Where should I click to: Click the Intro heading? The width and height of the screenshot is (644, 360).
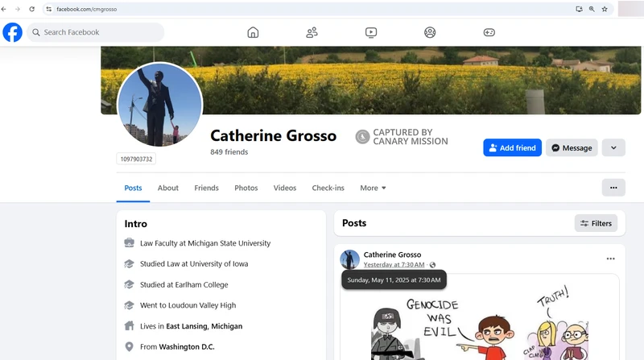(x=135, y=224)
